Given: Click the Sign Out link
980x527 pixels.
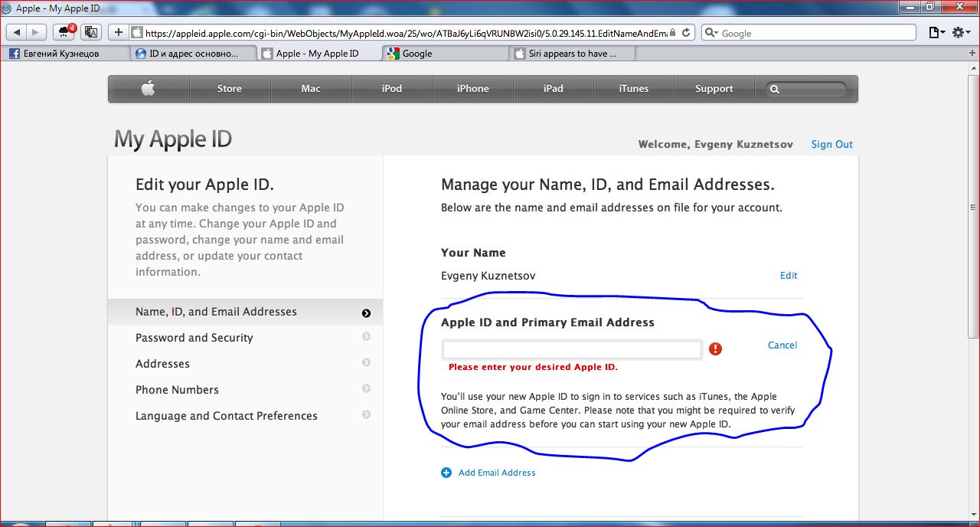Looking at the screenshot, I should coord(832,144).
